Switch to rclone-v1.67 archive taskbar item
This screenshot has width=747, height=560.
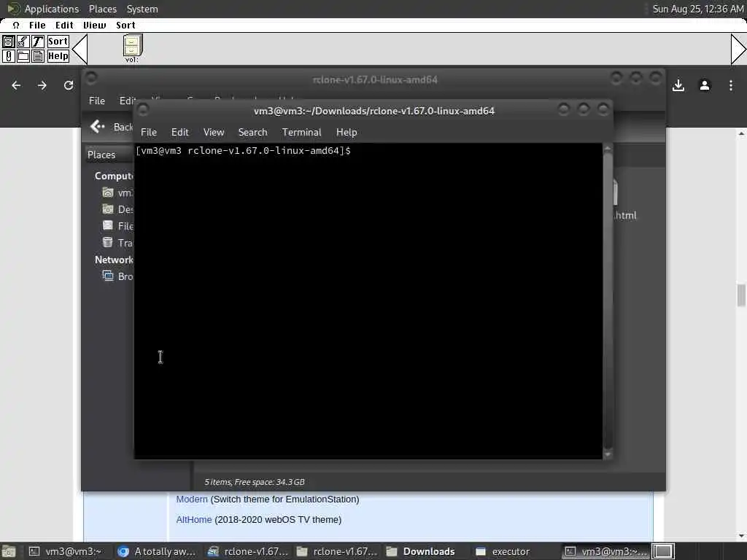[x=248, y=551]
